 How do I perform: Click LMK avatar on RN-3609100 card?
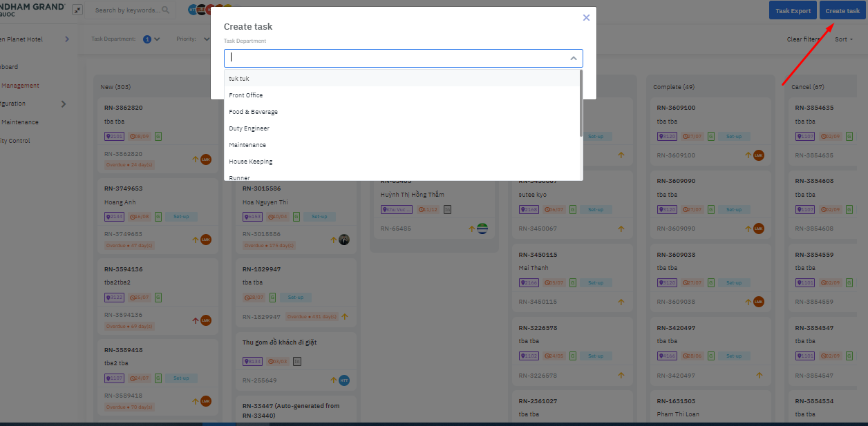click(x=759, y=155)
